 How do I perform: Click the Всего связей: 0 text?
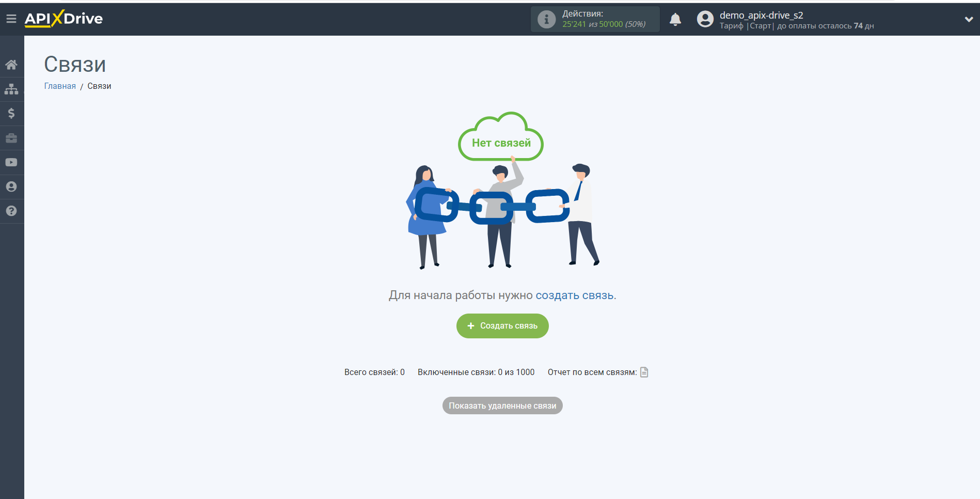[374, 372]
